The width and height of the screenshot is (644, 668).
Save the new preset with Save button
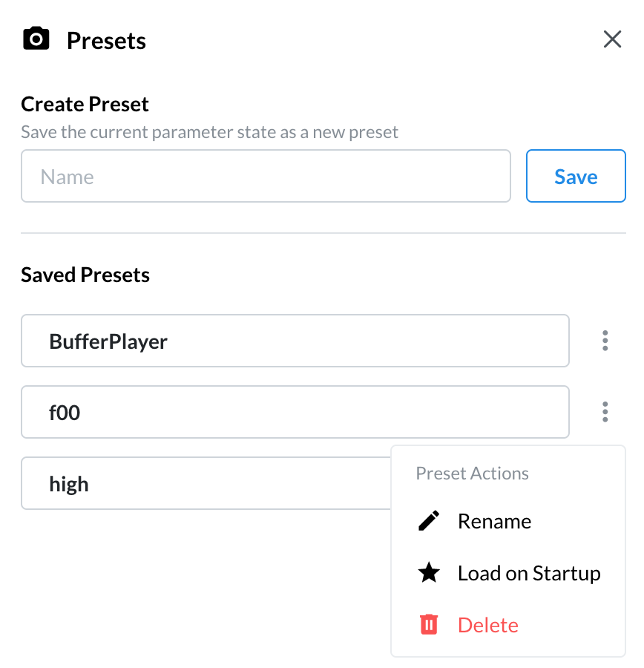pos(576,176)
